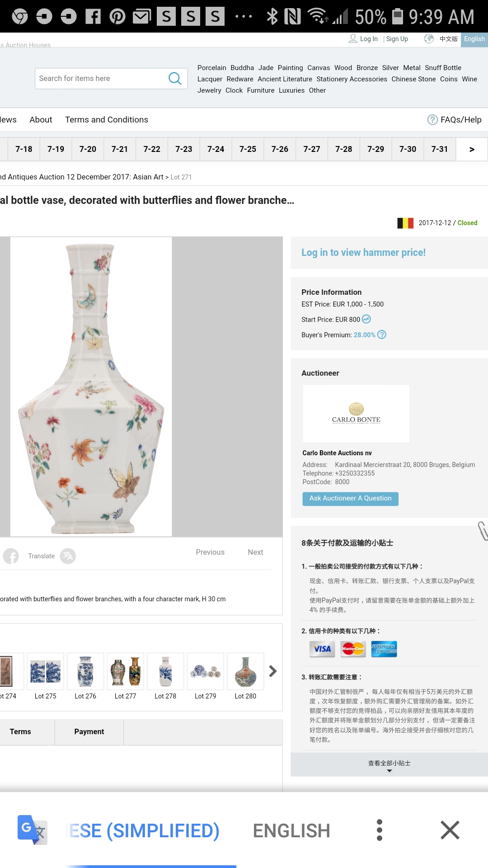488x868 pixels.
Task: Tap the Translate icon below vase image
Action: [x=68, y=556]
